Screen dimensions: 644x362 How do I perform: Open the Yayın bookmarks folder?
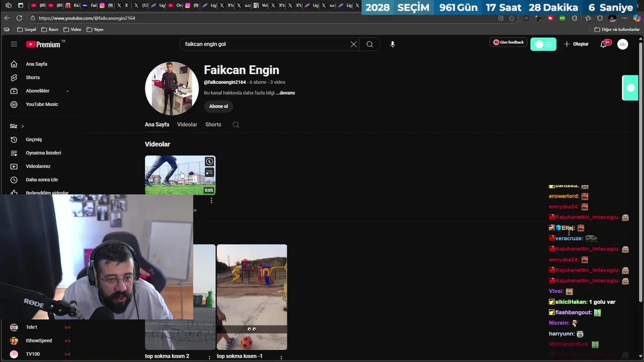pos(95,30)
